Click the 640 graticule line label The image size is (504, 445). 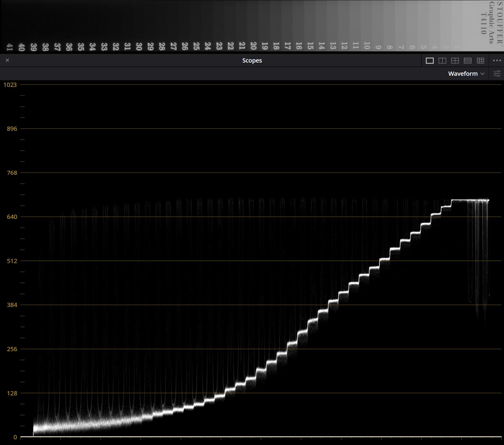click(x=12, y=217)
